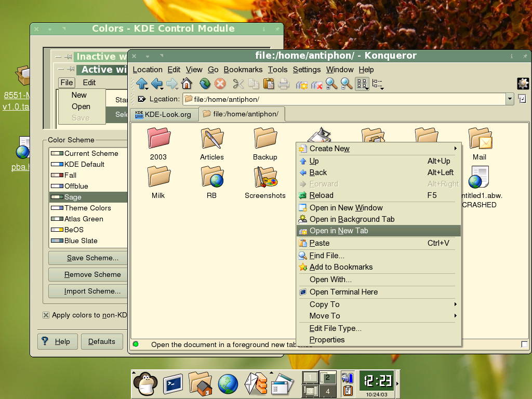The image size is (532, 399).
Task: Click the New Tab toolbar icon
Action: point(302,84)
